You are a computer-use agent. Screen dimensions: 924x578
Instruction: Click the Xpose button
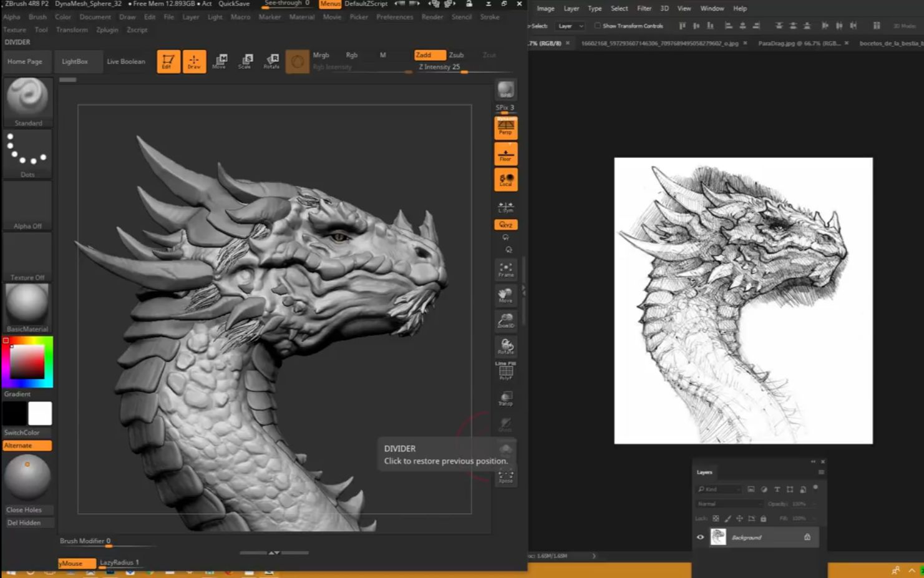pos(506,476)
